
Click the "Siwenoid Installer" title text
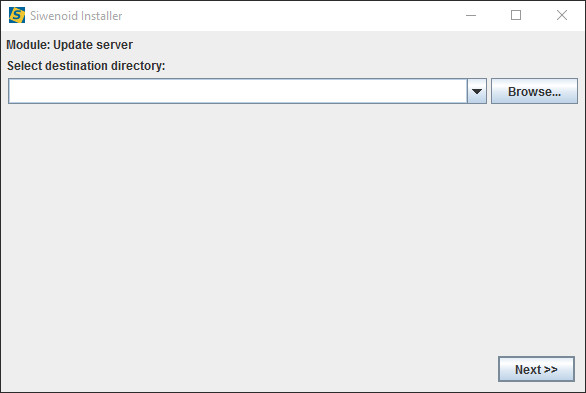click(x=76, y=16)
